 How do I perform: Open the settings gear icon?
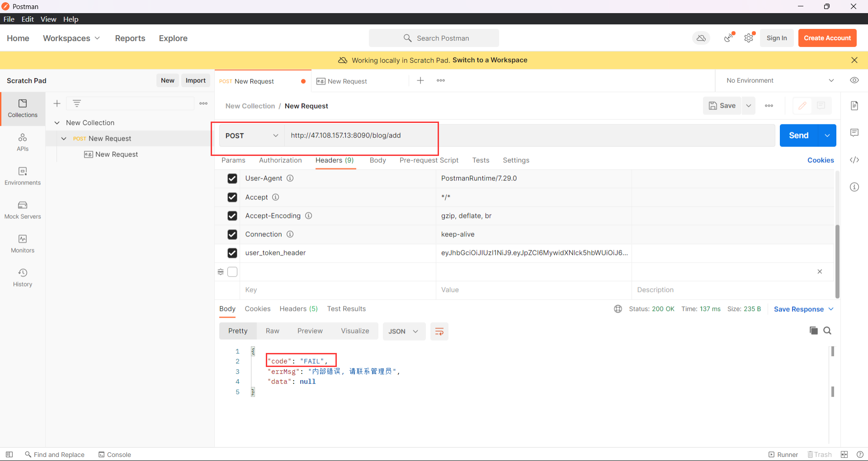coord(749,38)
